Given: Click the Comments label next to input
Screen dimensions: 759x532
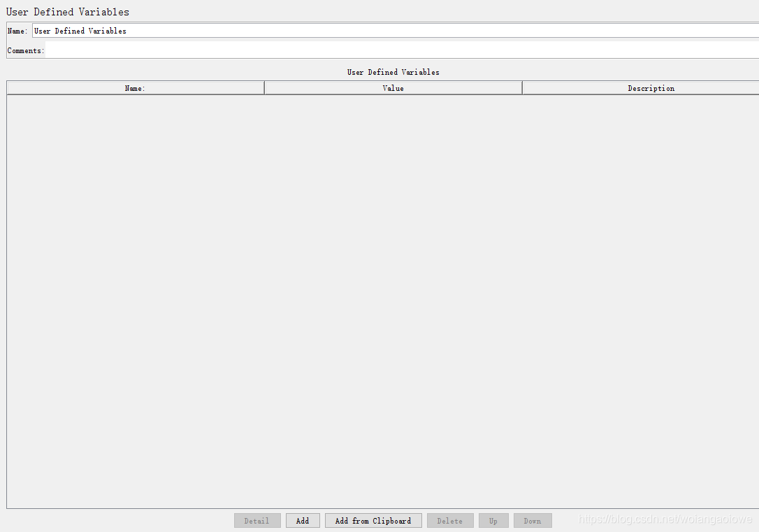Looking at the screenshot, I should (x=24, y=50).
